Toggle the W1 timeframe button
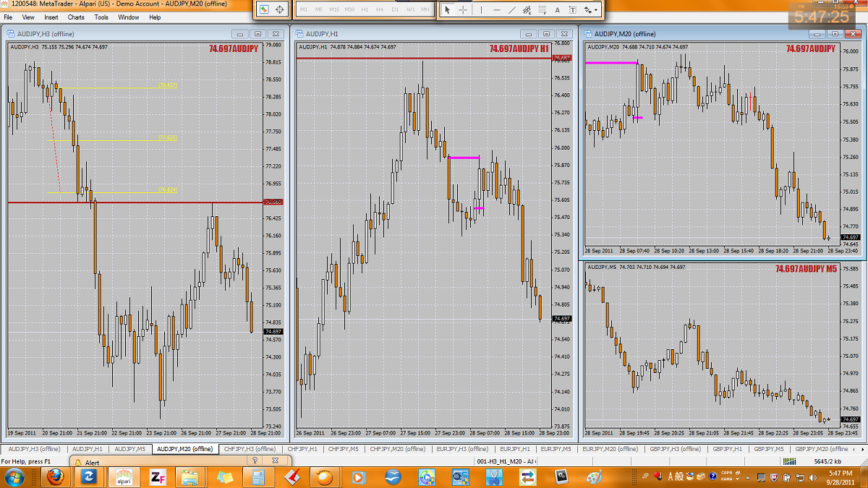This screenshot has height=488, width=868. click(x=410, y=10)
